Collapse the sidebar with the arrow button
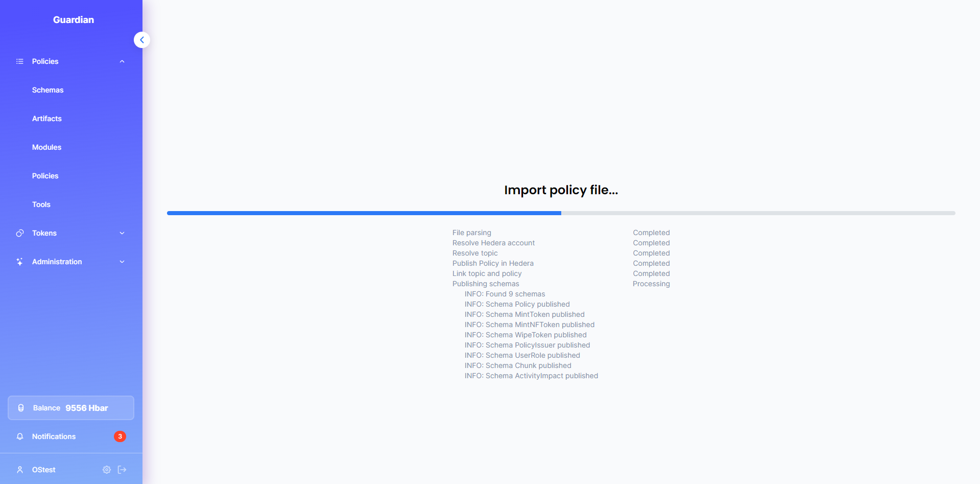 (x=142, y=40)
